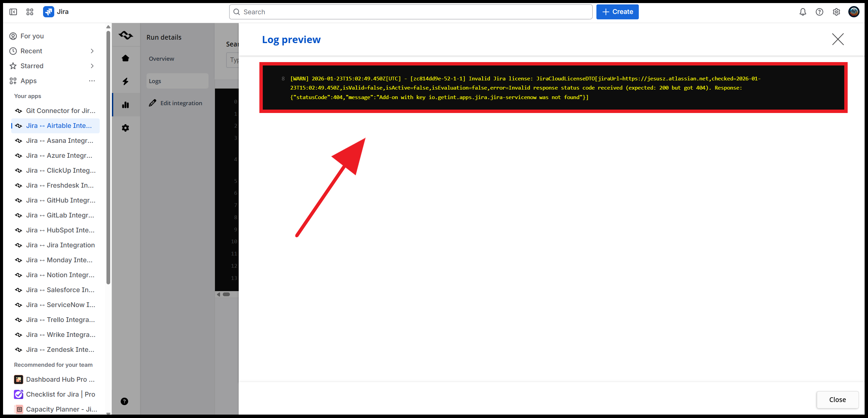Open the help question mark icon
This screenshot has width=868, height=418.
coord(820,12)
